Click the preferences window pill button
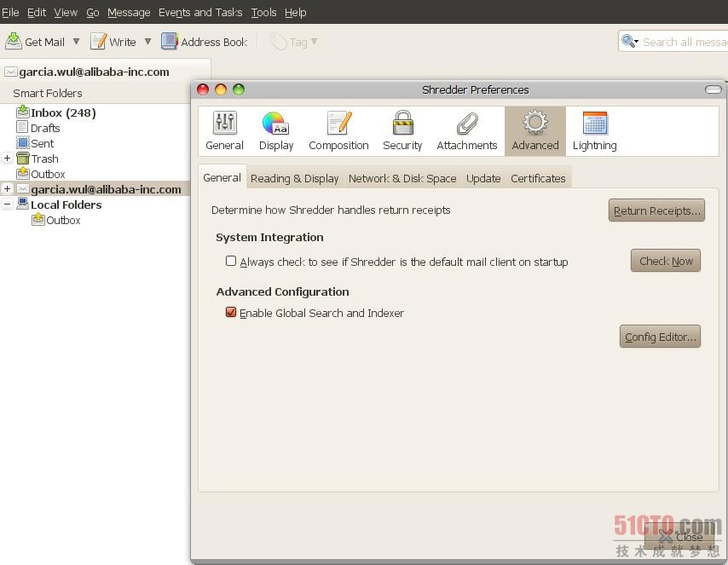Viewport: 728px width, 565px height. [714, 89]
